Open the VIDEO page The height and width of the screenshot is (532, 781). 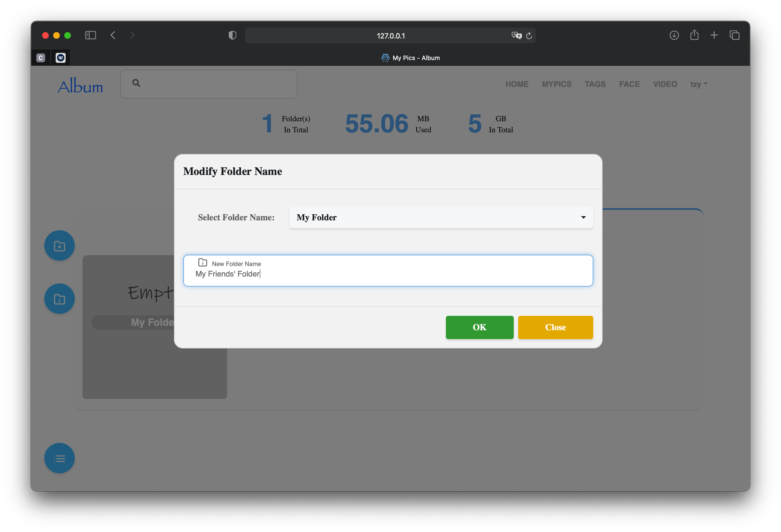pos(665,84)
